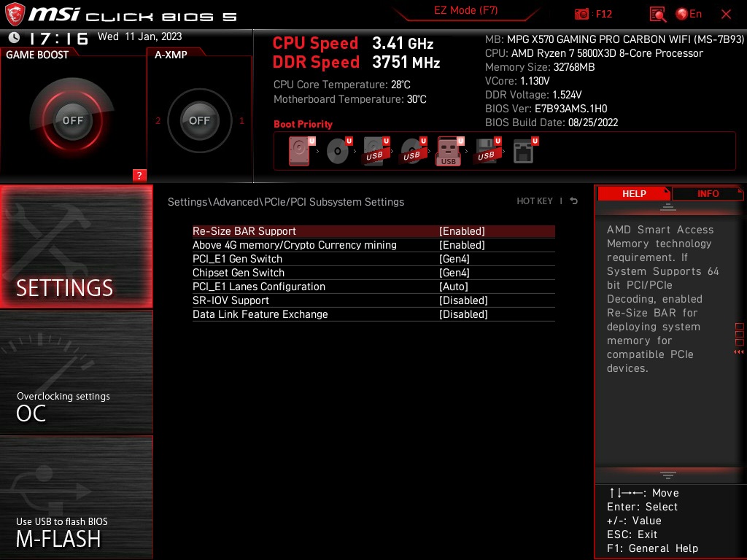Click the CPU Core Temperature 28°C reading

pos(341,85)
